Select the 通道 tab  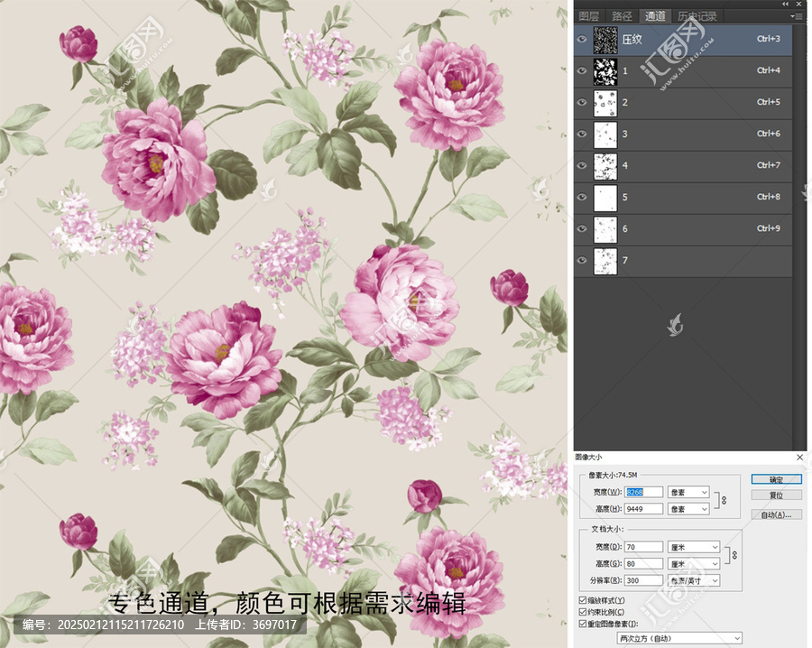pyautogui.click(x=655, y=16)
